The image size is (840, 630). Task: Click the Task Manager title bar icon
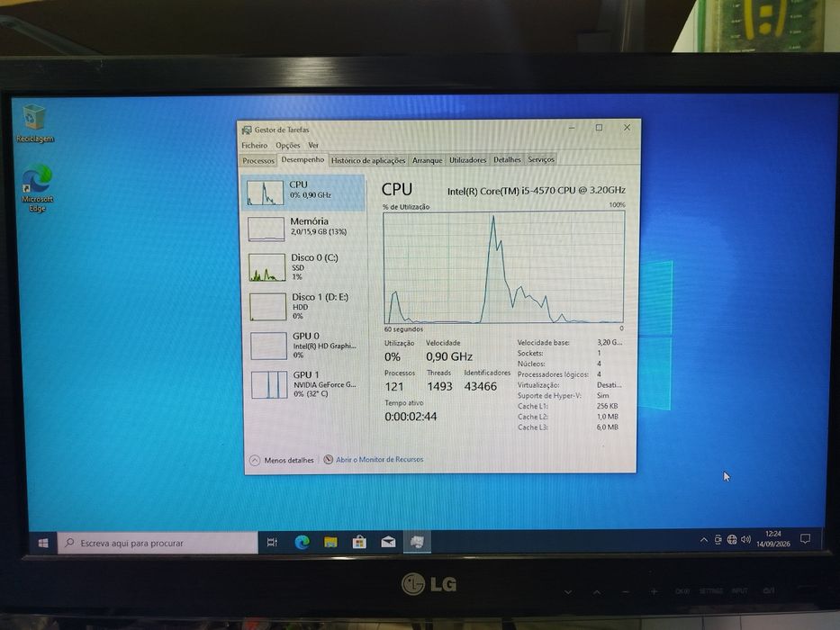247,130
